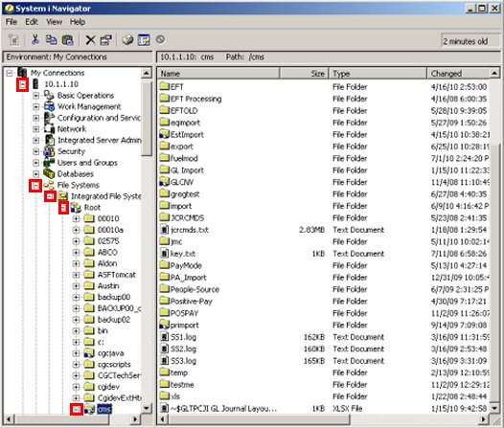Click the EstImport shared folder icon
This screenshot has height=428, width=504.
point(164,134)
